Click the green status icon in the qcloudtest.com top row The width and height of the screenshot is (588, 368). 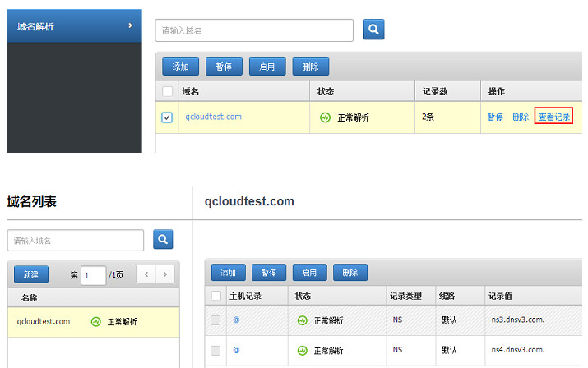(325, 117)
